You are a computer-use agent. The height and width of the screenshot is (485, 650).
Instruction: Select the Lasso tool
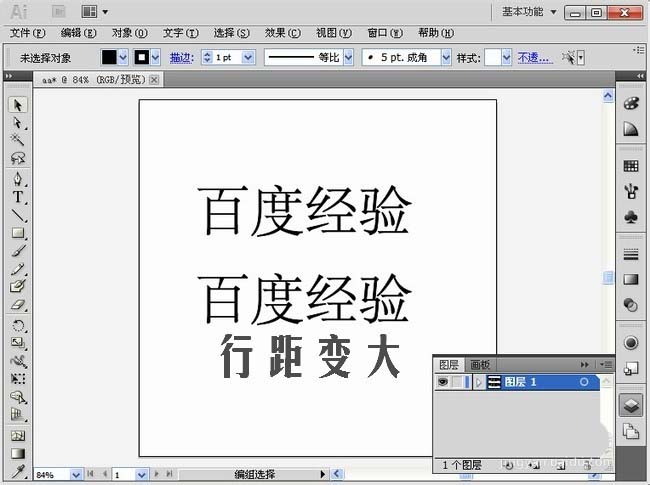pos(17,158)
